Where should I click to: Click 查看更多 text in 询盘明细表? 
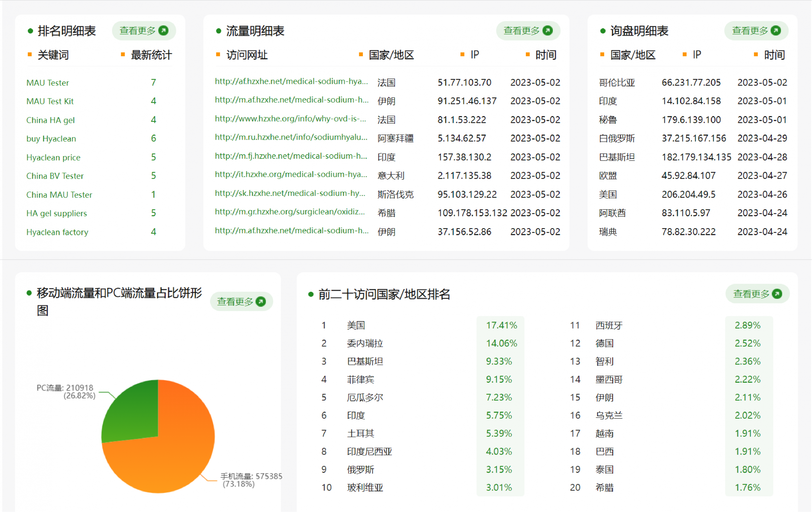[x=750, y=31]
